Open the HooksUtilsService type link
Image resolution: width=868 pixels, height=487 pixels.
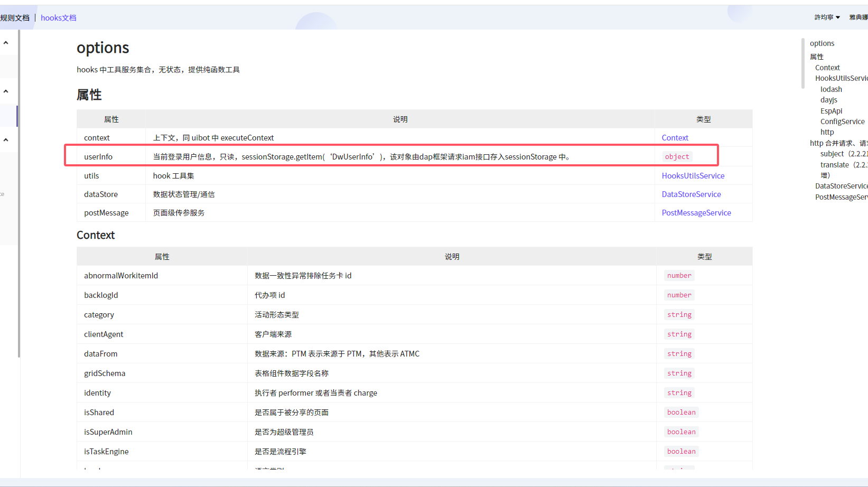point(693,176)
